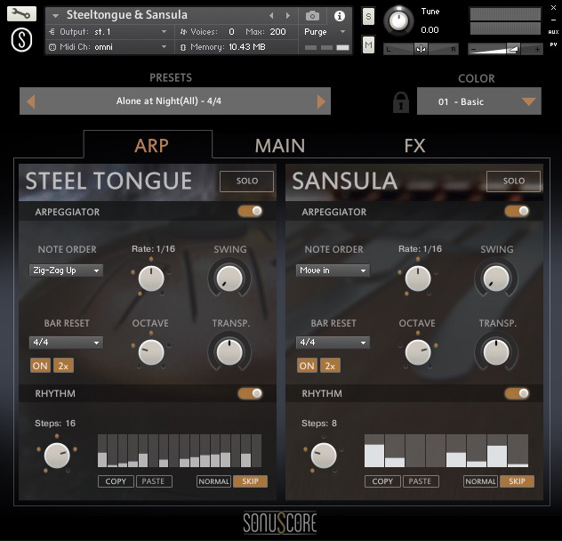Show instrument info with the i icon

pyautogui.click(x=339, y=16)
